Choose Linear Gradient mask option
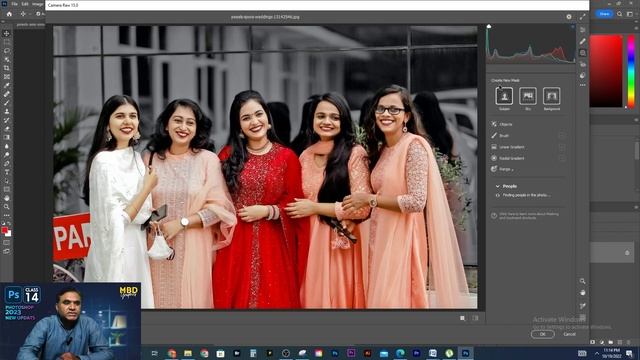 point(508,147)
